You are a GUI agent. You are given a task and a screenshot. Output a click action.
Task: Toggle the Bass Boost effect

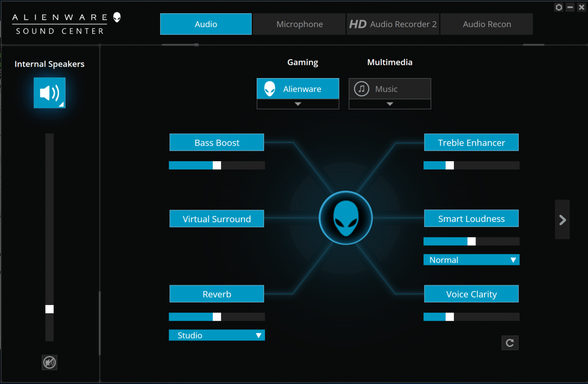217,142
